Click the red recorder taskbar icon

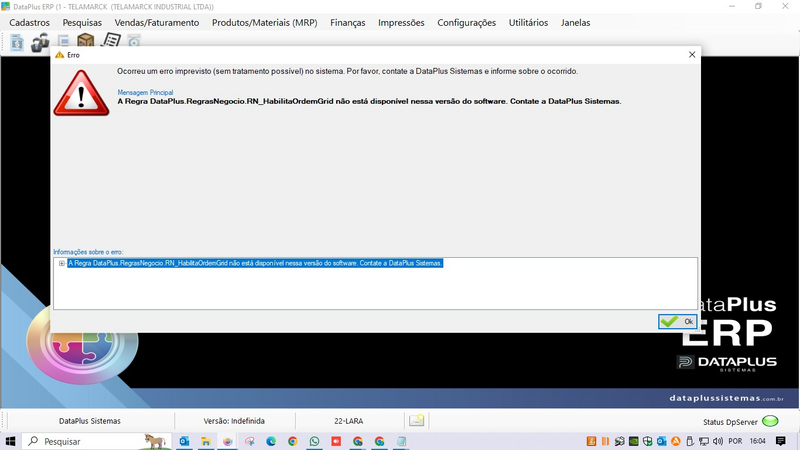336,441
